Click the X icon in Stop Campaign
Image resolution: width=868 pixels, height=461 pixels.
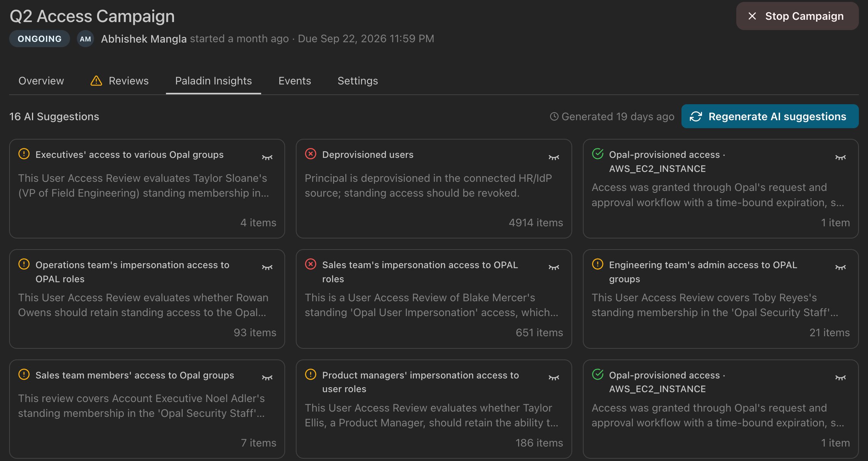[752, 16]
